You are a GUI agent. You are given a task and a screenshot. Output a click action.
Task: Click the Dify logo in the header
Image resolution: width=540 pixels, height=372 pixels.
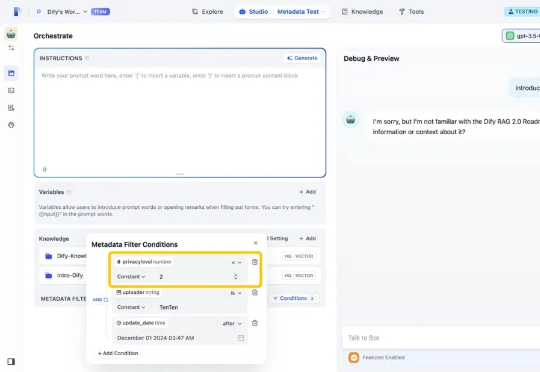click(x=17, y=12)
